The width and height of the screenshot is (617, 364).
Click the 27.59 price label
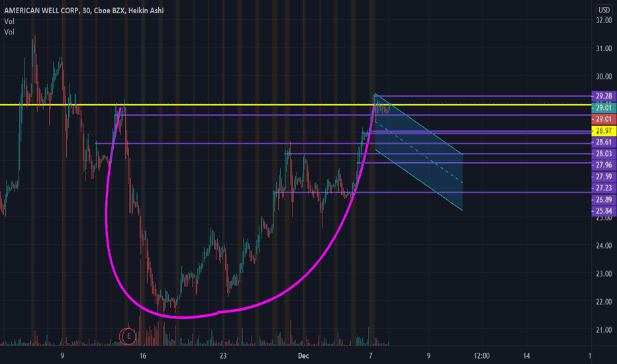click(x=604, y=177)
